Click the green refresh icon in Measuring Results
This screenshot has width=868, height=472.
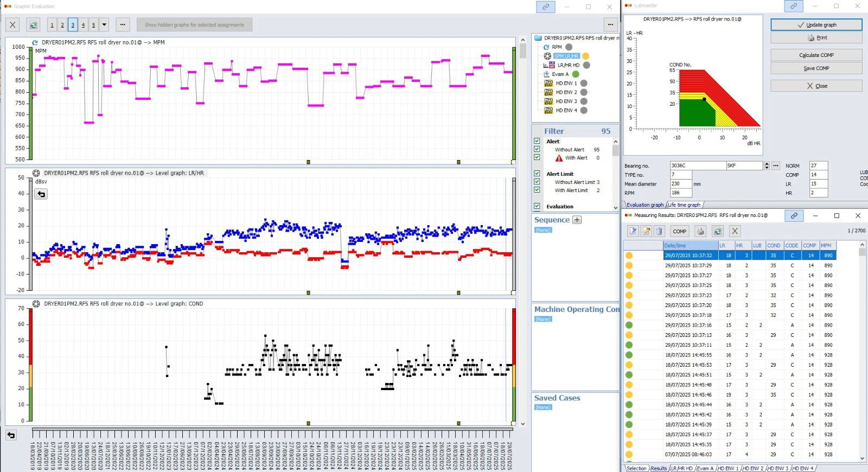click(x=718, y=231)
